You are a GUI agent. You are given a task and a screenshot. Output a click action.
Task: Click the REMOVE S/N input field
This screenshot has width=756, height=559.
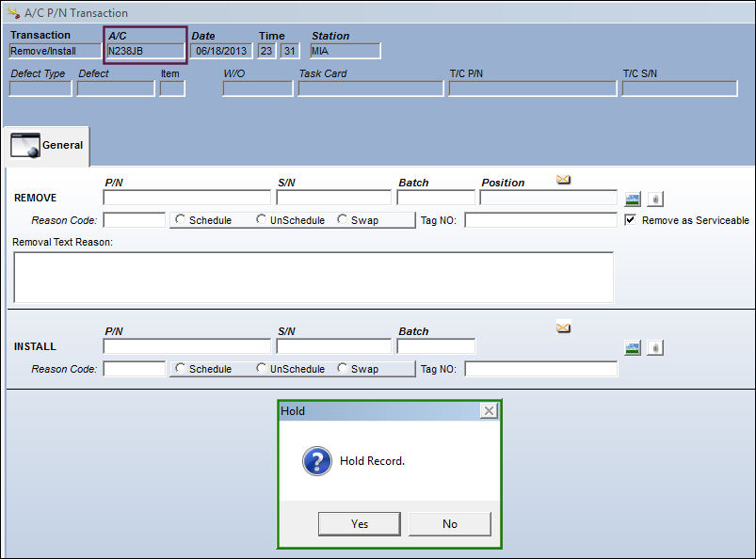333,198
